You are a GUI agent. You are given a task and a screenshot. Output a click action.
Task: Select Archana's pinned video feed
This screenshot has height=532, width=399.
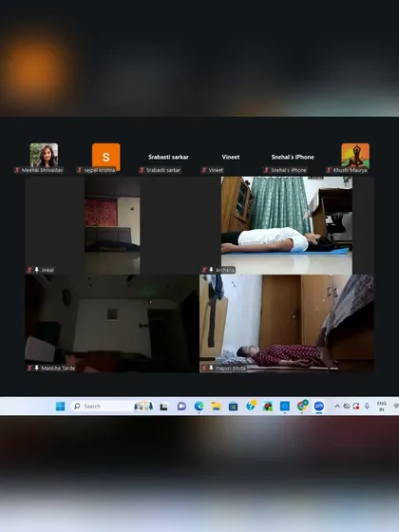pos(287,225)
